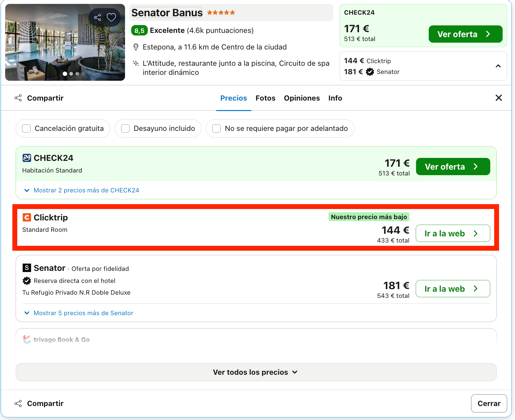The width and height of the screenshot is (515, 420).
Task: Click the orange five-star hotel rating
Action: point(221,13)
